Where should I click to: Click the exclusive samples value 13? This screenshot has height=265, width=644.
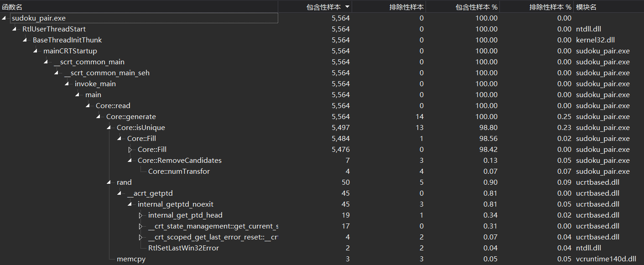[420, 128]
